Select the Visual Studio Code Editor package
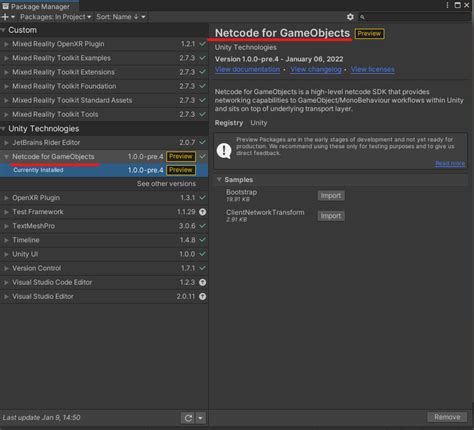 coord(104,282)
